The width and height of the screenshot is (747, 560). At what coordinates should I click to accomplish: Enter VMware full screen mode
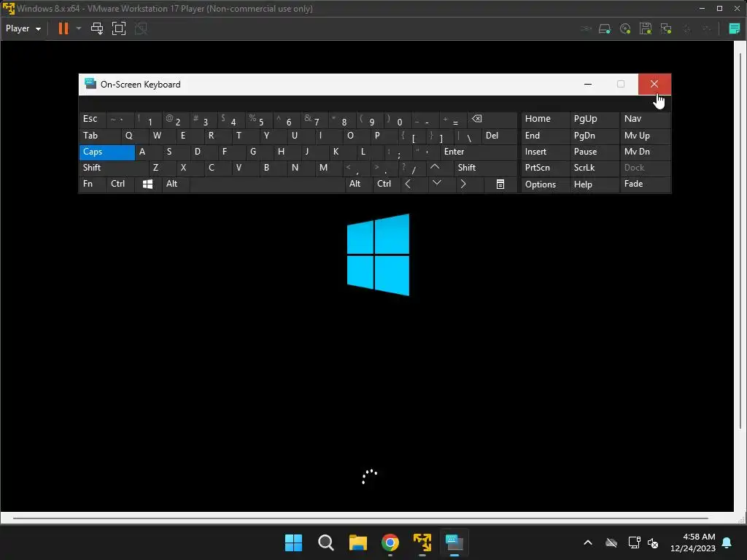[119, 28]
